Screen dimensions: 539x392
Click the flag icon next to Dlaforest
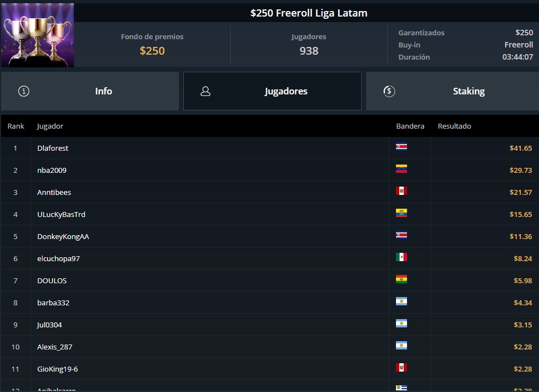coord(401,147)
